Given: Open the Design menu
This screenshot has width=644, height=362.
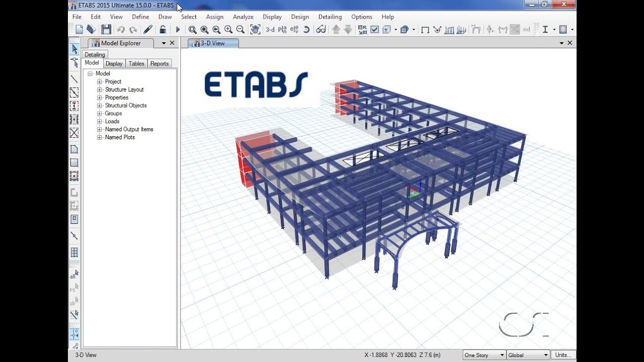Looking at the screenshot, I should coord(300,17).
